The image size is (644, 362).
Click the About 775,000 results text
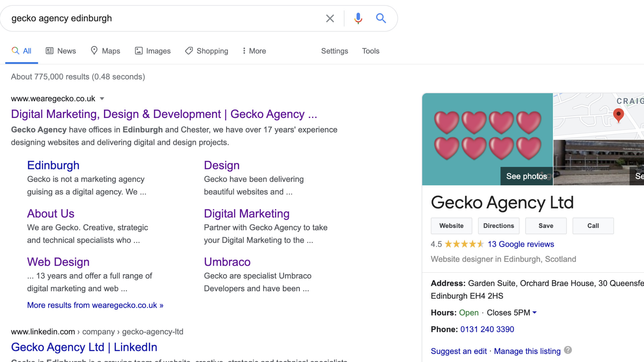click(78, 77)
